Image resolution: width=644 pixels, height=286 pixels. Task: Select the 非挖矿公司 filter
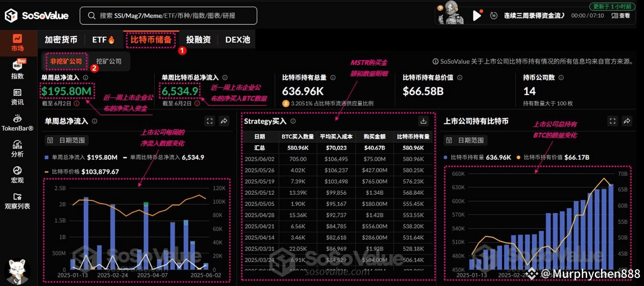66,61
